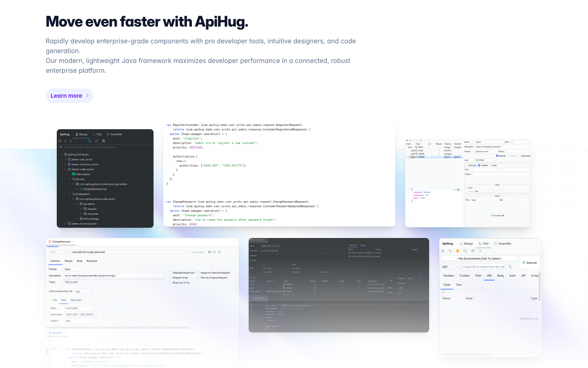Collapse the demo-order-proto tree node
Viewport: 588px width, 368px height.
tap(65, 169)
